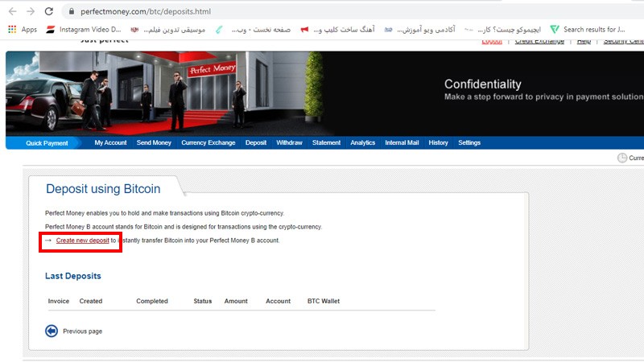Image resolution: width=644 pixels, height=362 pixels.
Task: Click the Account column header
Action: pos(278,301)
